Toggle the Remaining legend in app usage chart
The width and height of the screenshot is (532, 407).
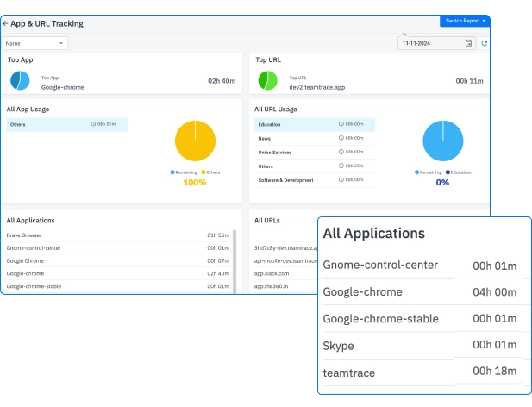click(185, 172)
